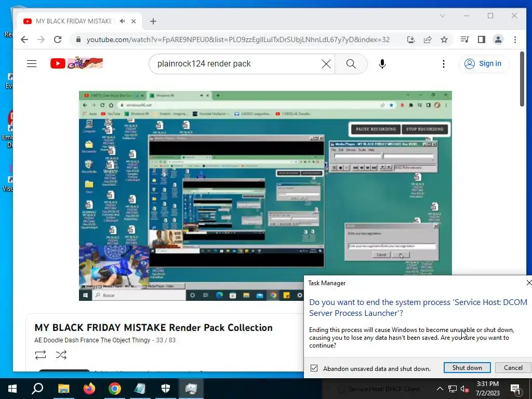
Task: Reload the YouTube page
Action: [58, 39]
